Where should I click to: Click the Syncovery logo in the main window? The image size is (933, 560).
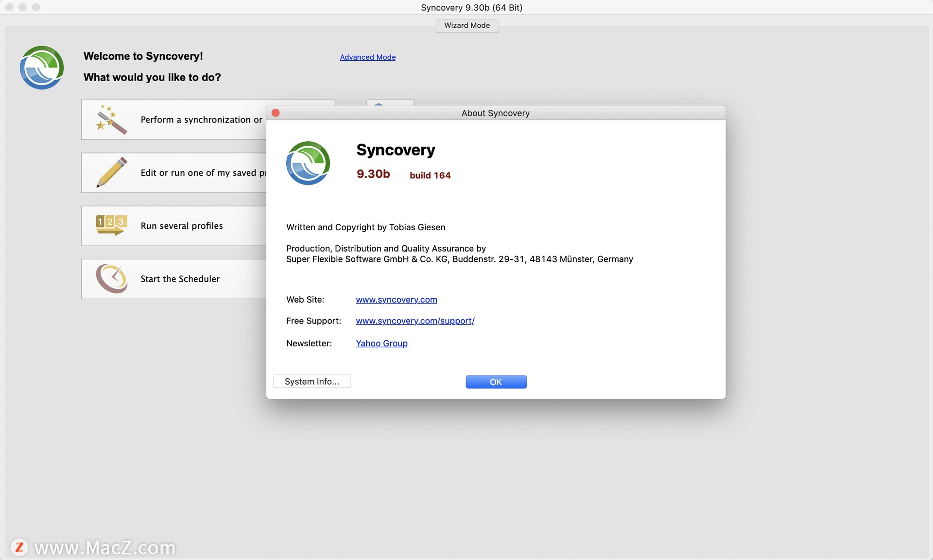point(42,68)
